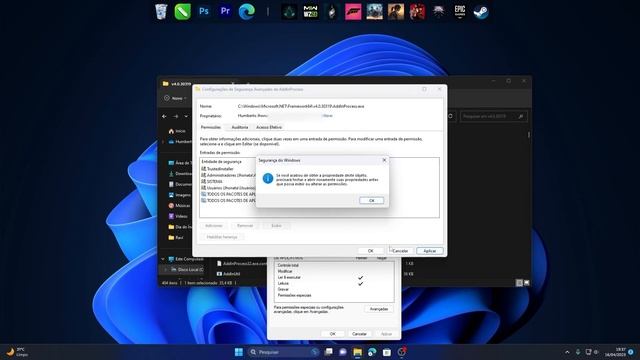
Task: Click Cancelar in the bottom properties dialog
Action: pyautogui.click(x=359, y=334)
